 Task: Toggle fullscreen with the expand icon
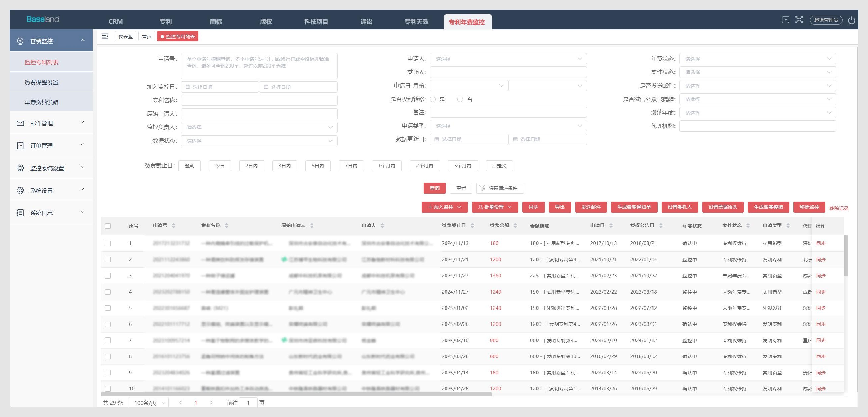[799, 19]
